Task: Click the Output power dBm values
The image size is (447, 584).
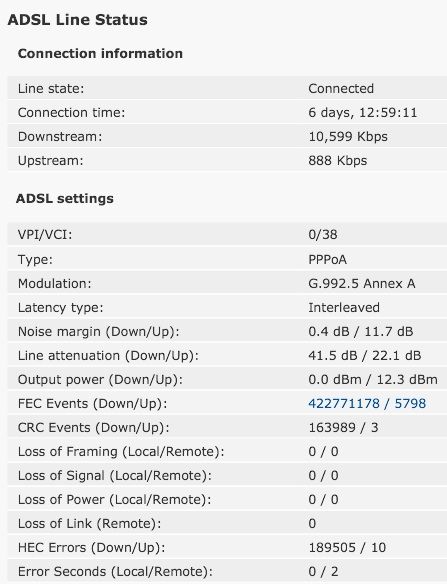Action: pos(373,380)
